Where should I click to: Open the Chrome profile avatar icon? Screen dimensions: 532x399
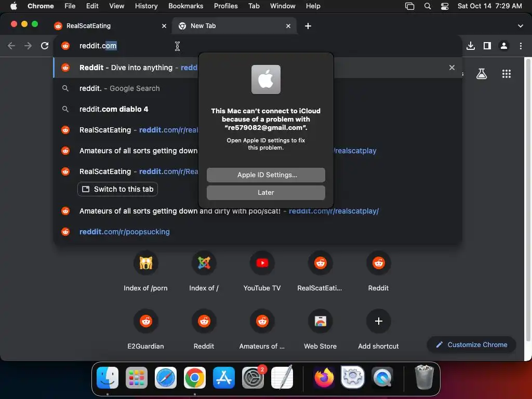click(504, 46)
